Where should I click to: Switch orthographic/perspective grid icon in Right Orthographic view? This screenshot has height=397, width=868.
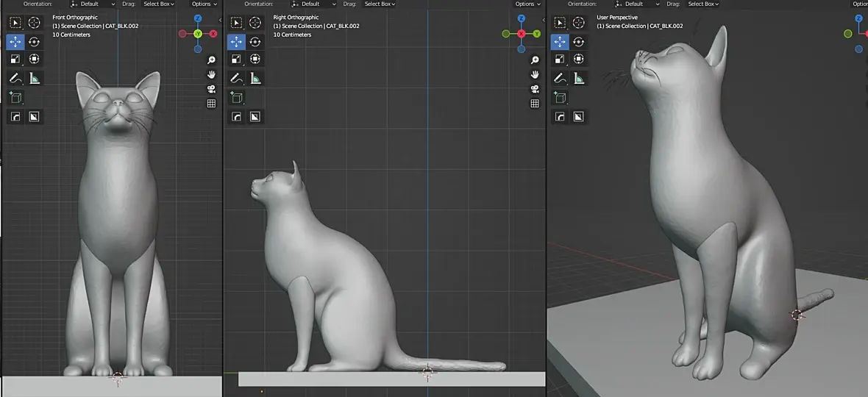tap(535, 104)
